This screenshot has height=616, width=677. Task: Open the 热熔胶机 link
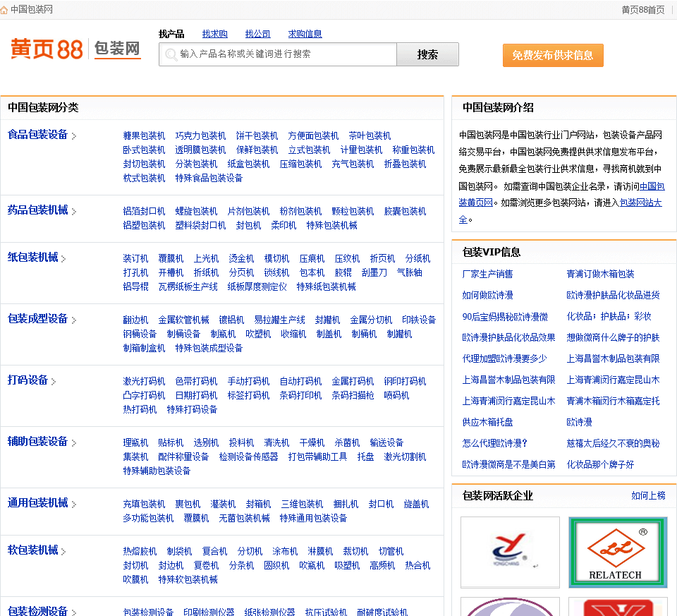(x=140, y=552)
